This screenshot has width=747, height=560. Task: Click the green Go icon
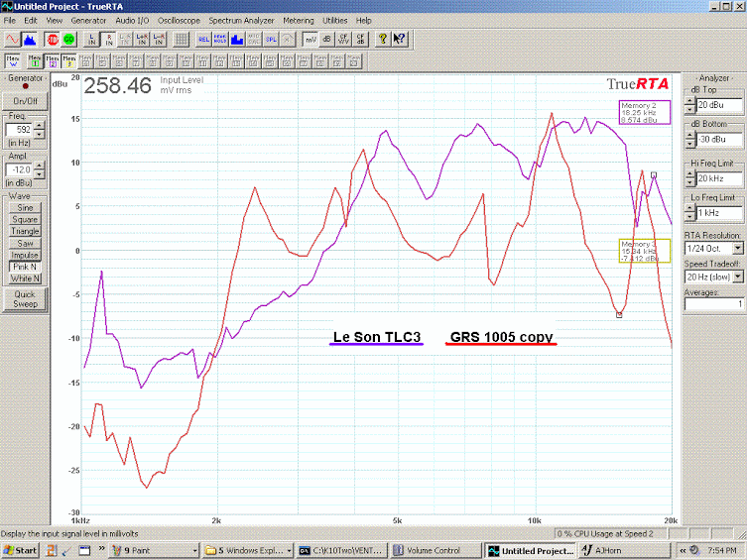click(x=69, y=39)
